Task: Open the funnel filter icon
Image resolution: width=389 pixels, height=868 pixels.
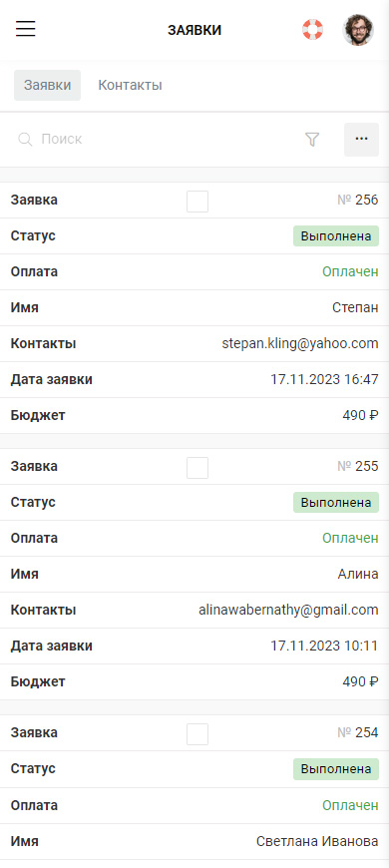Action: 312,140
